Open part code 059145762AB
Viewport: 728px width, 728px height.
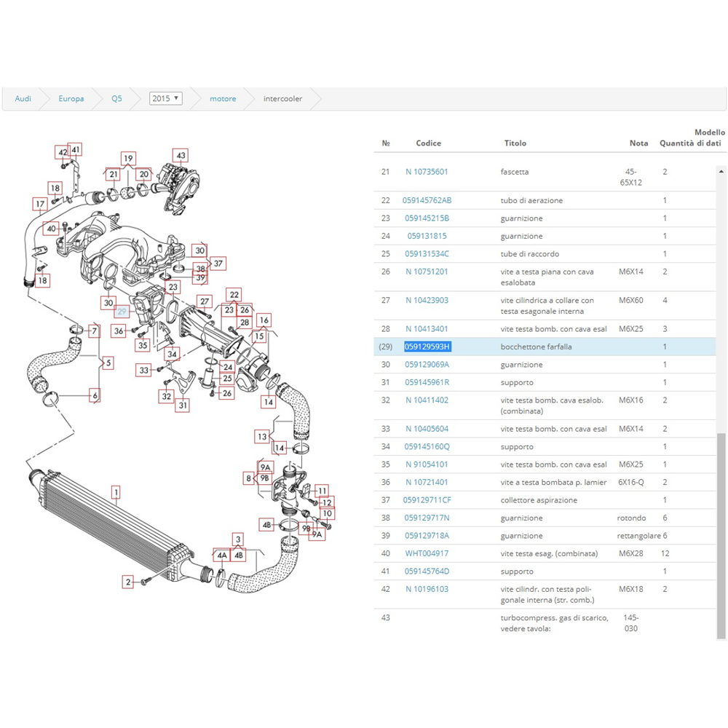(427, 200)
